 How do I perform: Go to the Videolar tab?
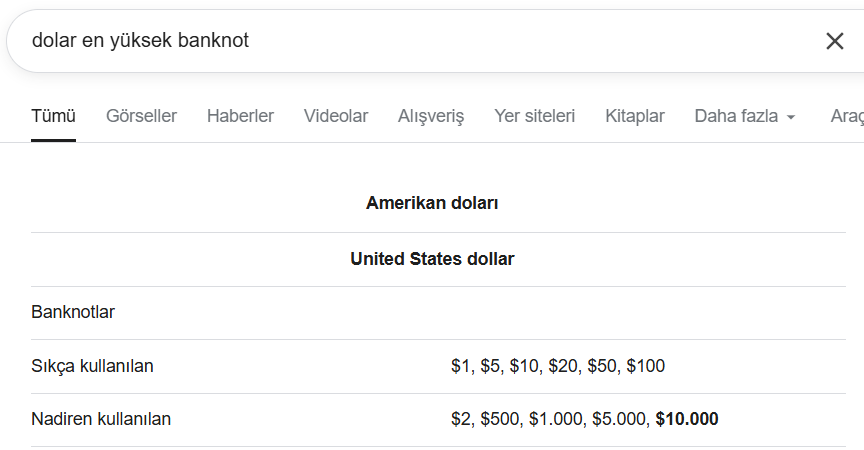336,116
